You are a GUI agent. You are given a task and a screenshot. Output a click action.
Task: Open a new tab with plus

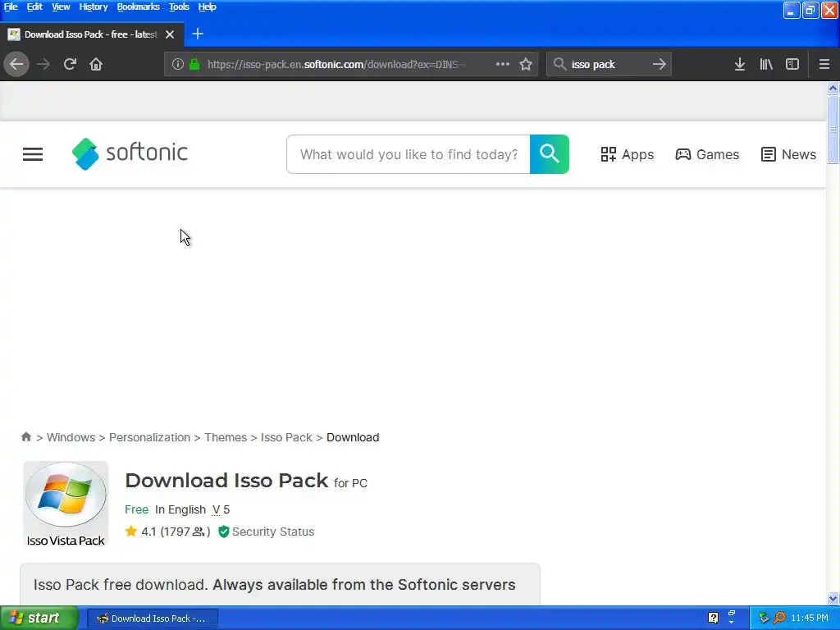pos(198,34)
